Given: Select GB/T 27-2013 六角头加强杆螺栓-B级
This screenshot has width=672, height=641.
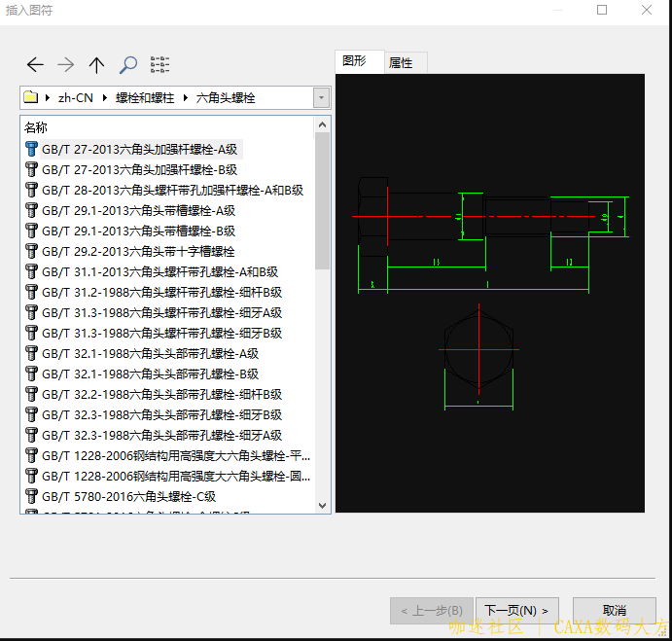Looking at the screenshot, I should point(139,170).
